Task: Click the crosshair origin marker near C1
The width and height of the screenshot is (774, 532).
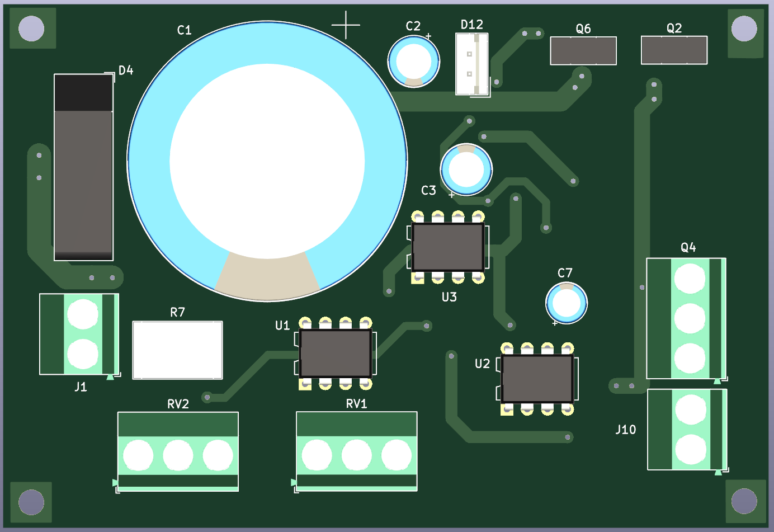Action: (346, 25)
